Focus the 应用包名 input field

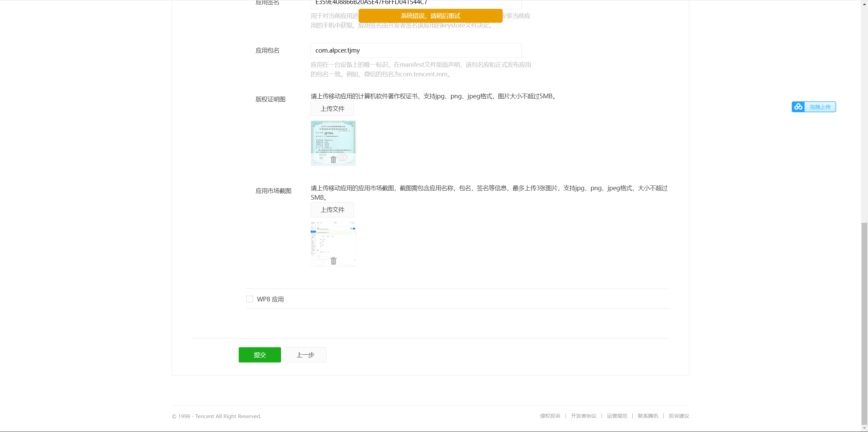click(416, 50)
